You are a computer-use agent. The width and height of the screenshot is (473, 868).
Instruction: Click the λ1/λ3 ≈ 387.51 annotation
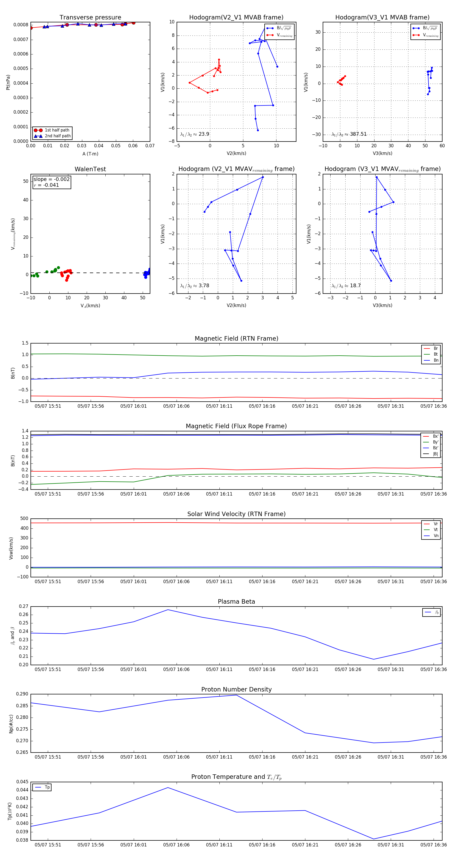coord(349,134)
